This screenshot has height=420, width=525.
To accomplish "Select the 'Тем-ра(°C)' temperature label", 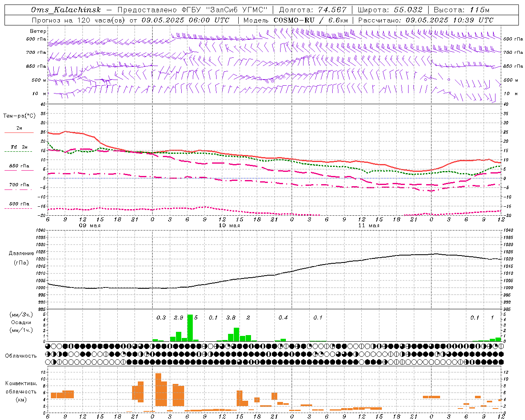I will [19, 116].
